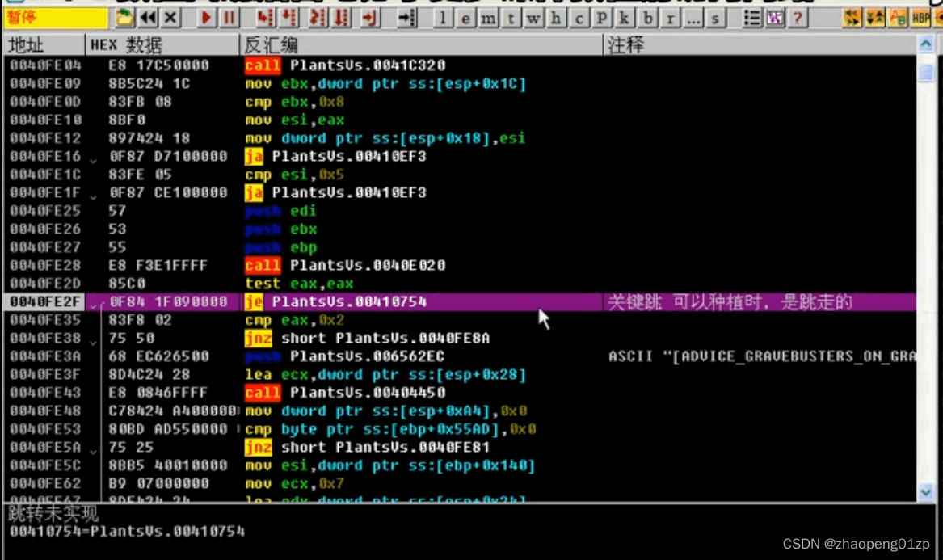Select the call PlantsVs.00404450 instruction
The image size is (943, 560).
(x=345, y=393)
